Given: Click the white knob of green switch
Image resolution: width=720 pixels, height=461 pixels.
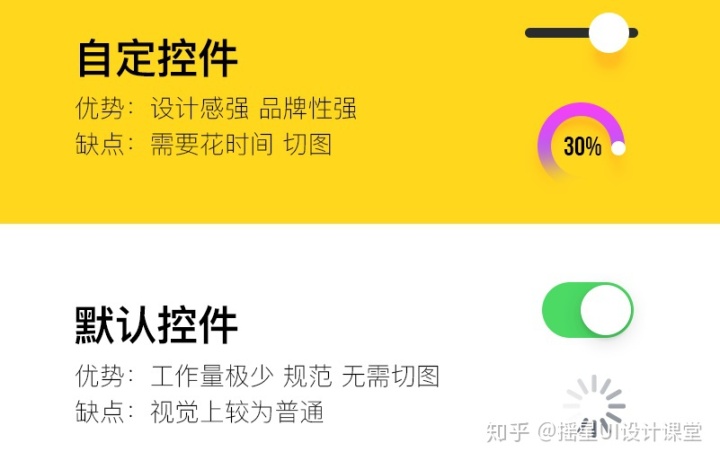Looking at the screenshot, I should pos(606,310).
